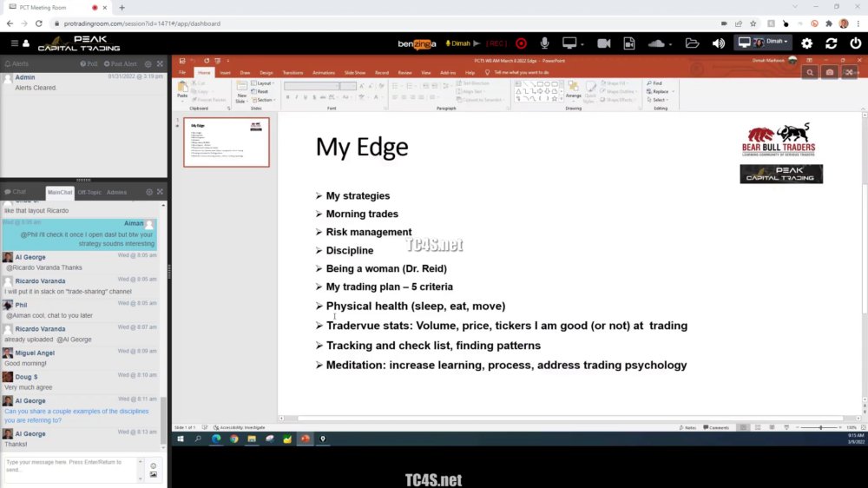This screenshot has height=488, width=868.
Task: Open Alerts panel settings gear
Action: coord(148,63)
